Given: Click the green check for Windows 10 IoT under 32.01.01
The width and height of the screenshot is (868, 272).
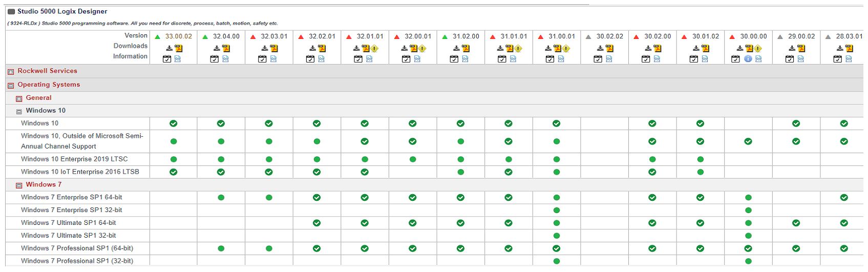Looking at the screenshot, I should coord(365,172).
